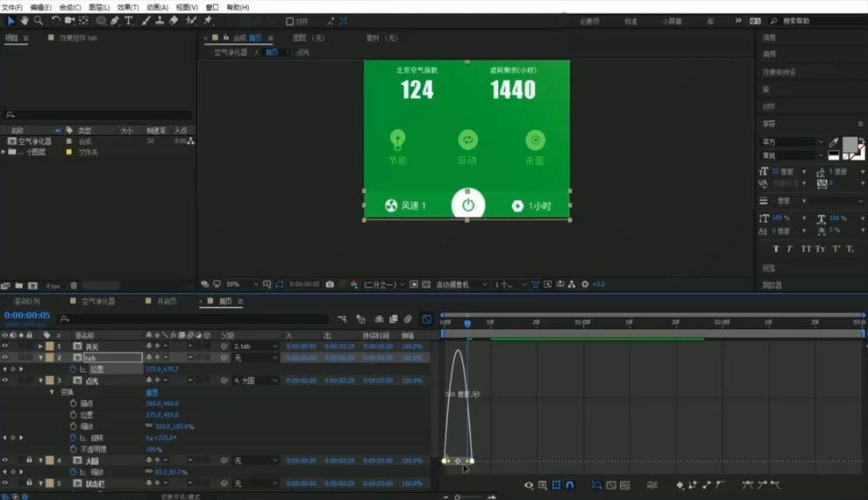Hide the 点亮 layer with eye icon
Screen dimensions: 868x500
point(5,381)
